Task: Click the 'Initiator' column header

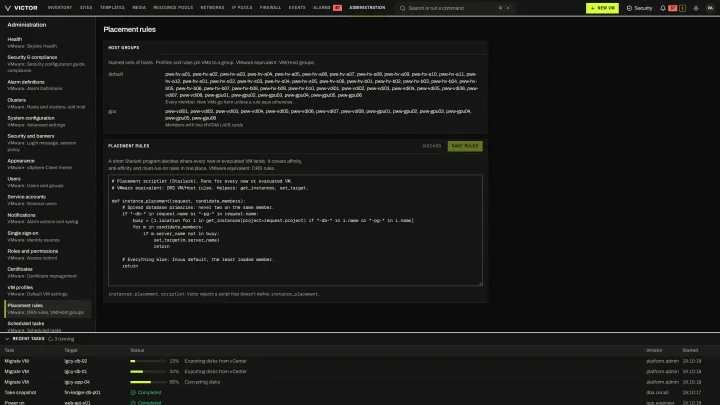Action: pos(654,350)
